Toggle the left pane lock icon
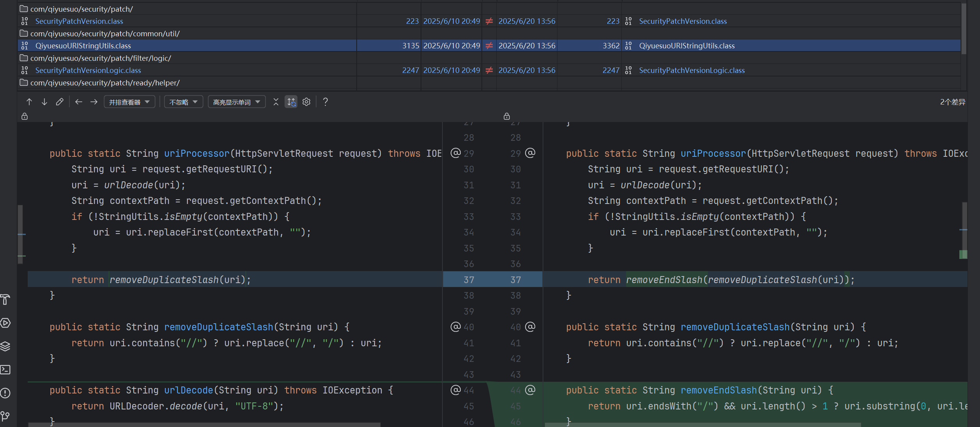Screen dimensions: 980x427 pos(25,116)
